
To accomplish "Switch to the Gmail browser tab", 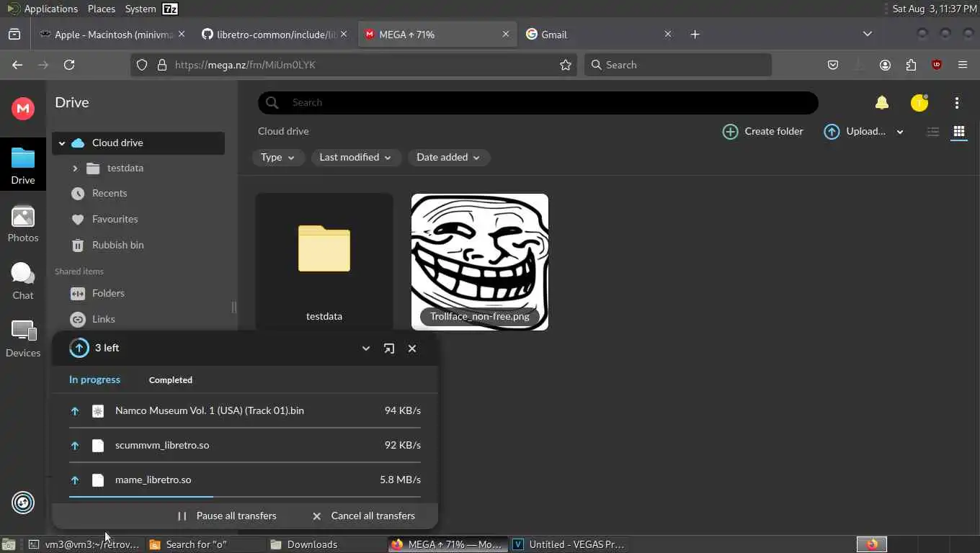I will 598,35.
